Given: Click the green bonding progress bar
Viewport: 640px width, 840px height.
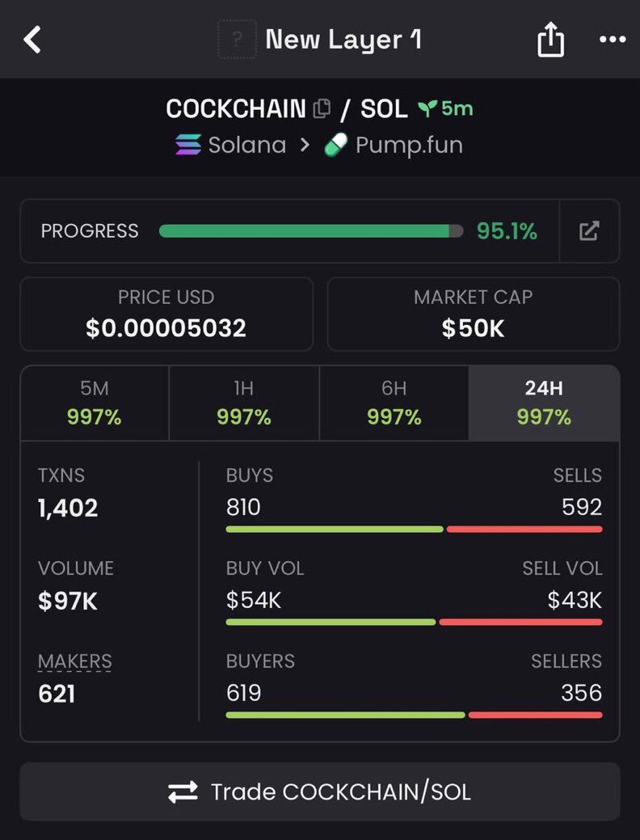Looking at the screenshot, I should click(311, 231).
